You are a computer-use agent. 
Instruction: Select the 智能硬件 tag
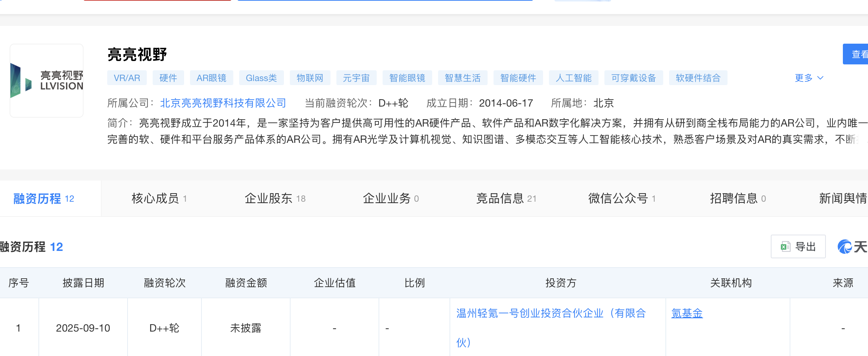click(518, 78)
